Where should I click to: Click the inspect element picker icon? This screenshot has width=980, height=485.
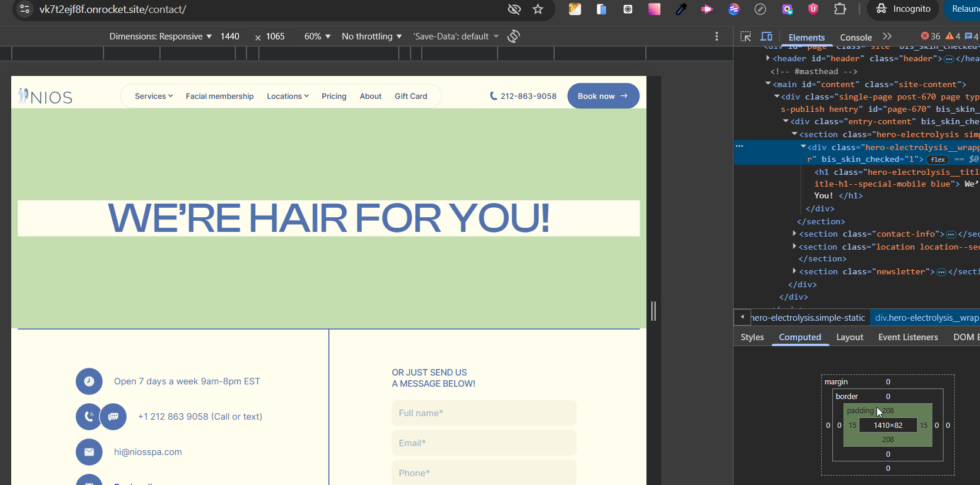pyautogui.click(x=745, y=36)
